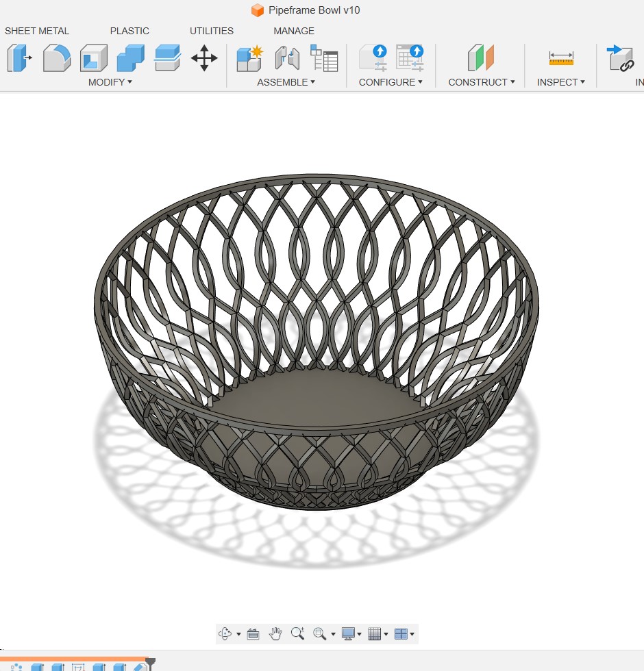This screenshot has width=644, height=671.
Task: Select the Offset Face tool icon
Action: point(167,58)
